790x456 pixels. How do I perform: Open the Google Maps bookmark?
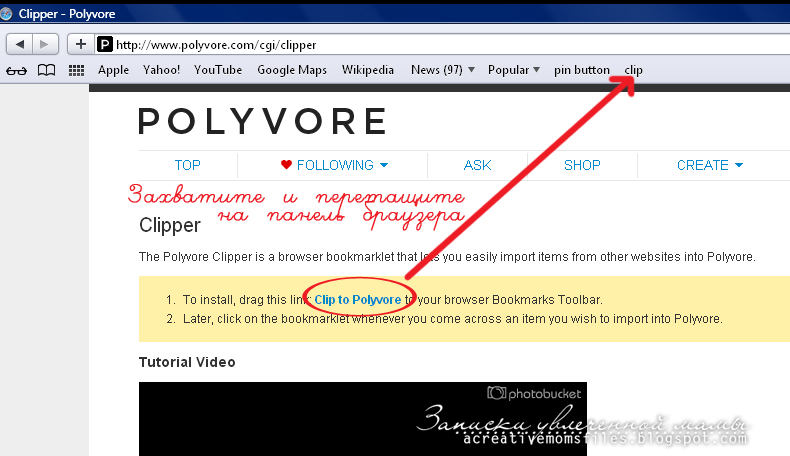(x=292, y=70)
